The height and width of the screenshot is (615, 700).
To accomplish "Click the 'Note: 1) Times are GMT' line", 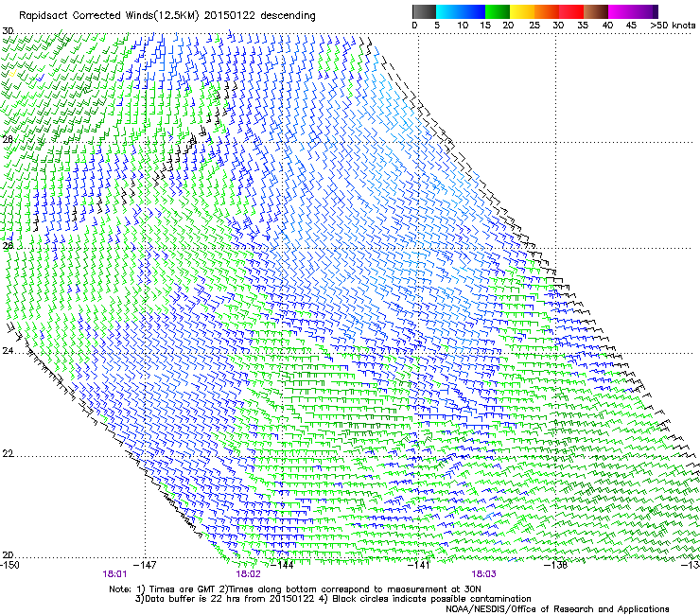I will click(295, 589).
